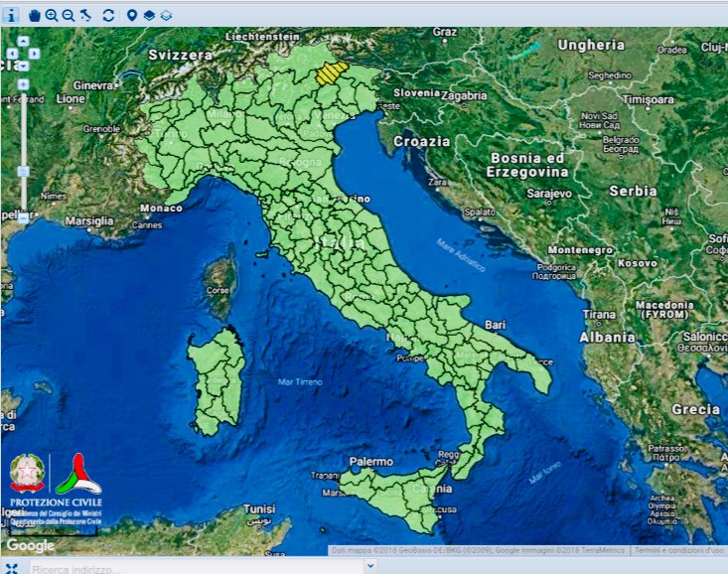Viewport: 728px width, 574px height.
Task: Click the zoom slider handle
Action: coord(23,172)
